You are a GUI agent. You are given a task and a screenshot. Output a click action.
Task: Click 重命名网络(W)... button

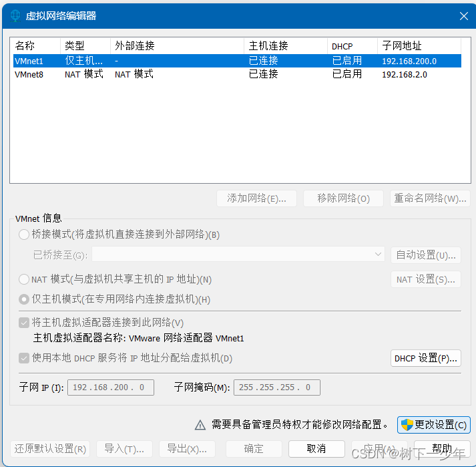click(430, 198)
